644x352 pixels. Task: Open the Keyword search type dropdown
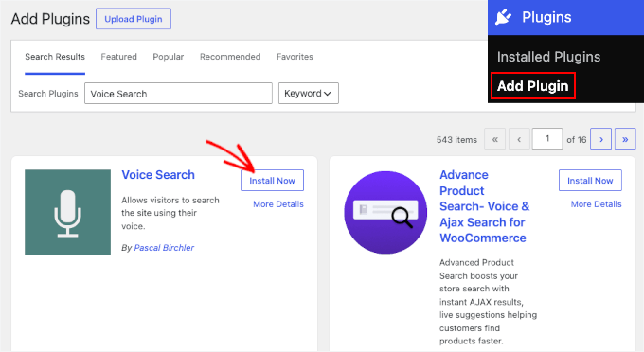point(309,93)
